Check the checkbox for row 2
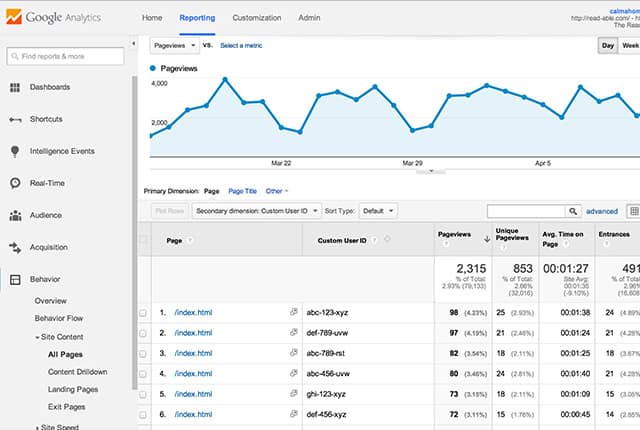The width and height of the screenshot is (640, 430). [142, 333]
